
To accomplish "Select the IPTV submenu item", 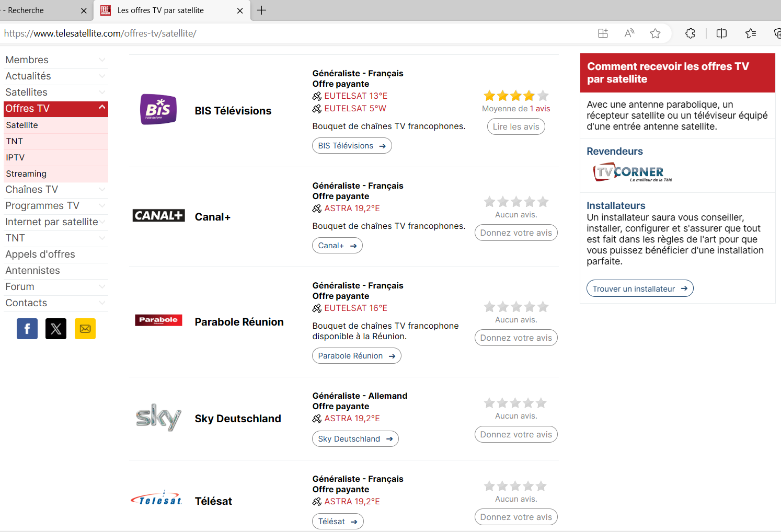I will (x=56, y=158).
